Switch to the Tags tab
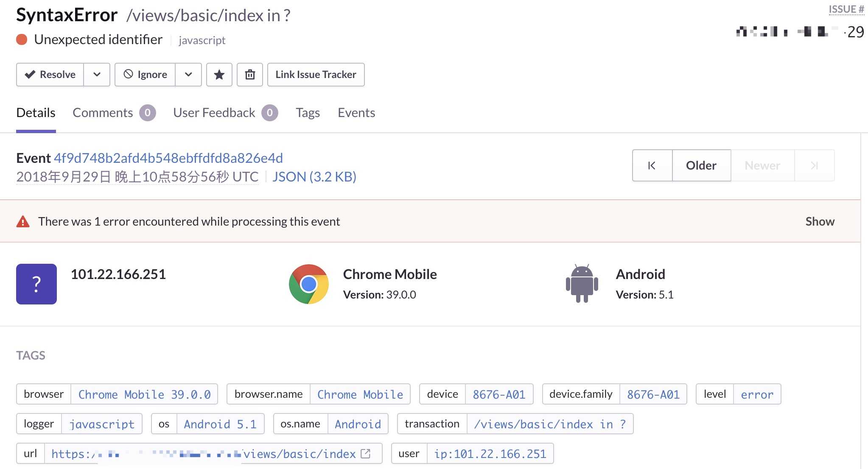Image resolution: width=868 pixels, height=469 pixels. (x=308, y=113)
